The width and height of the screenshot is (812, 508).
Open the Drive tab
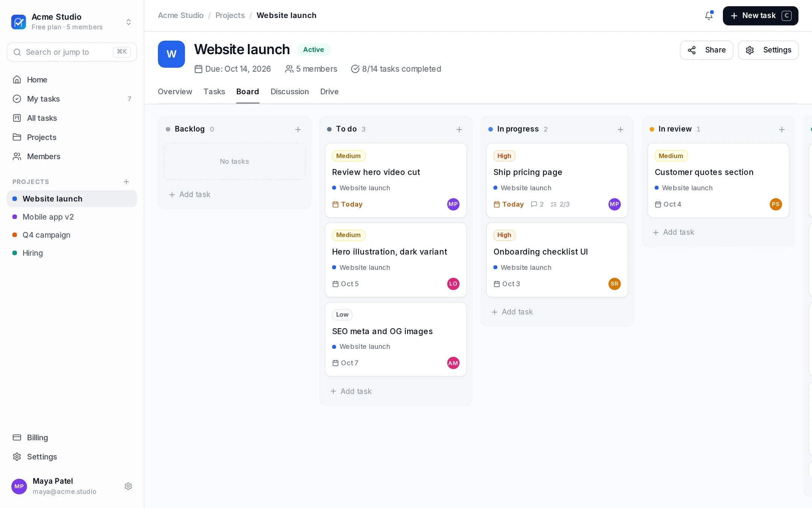(x=329, y=91)
